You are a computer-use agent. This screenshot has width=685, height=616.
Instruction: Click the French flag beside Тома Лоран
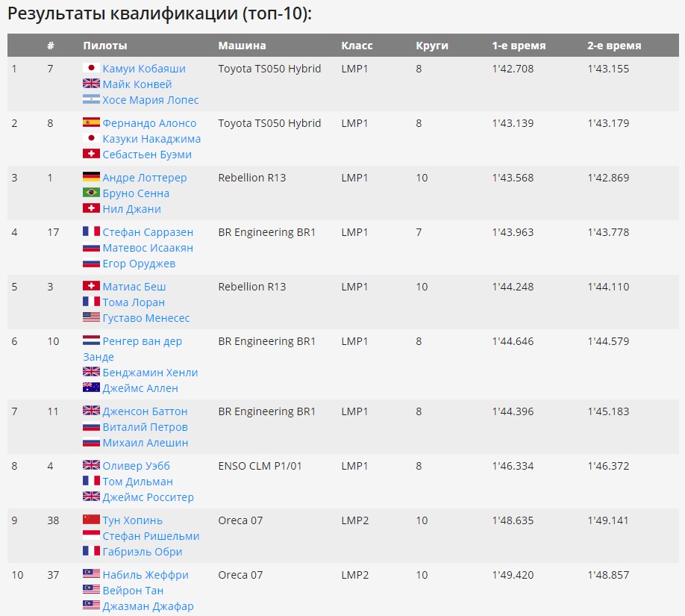91,302
